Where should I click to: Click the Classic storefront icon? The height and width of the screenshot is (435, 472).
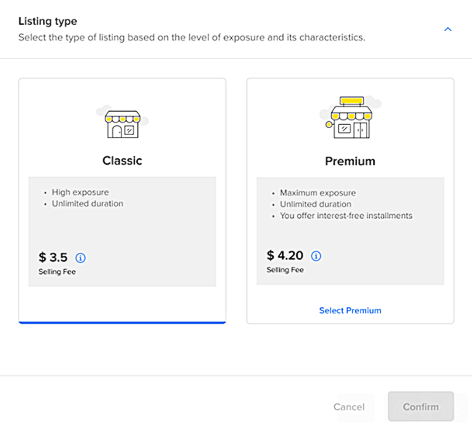click(x=122, y=122)
